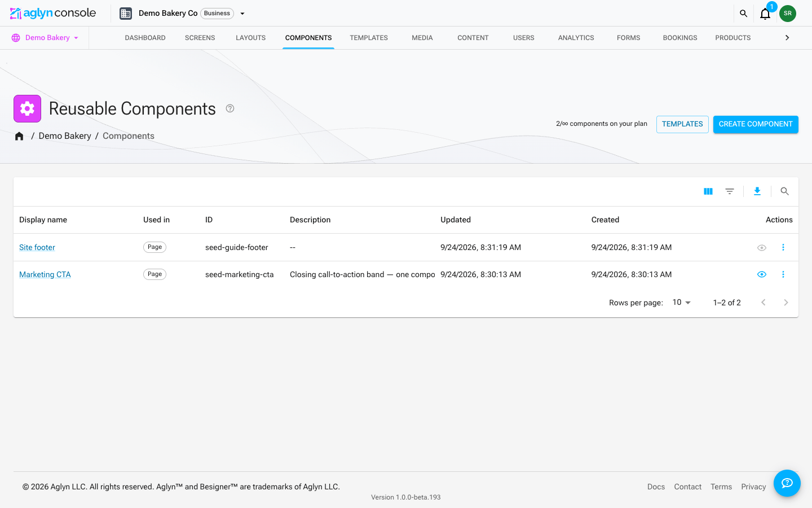Show more navigation tabs with right chevron
Screen dimensions: 812x508
(787, 38)
